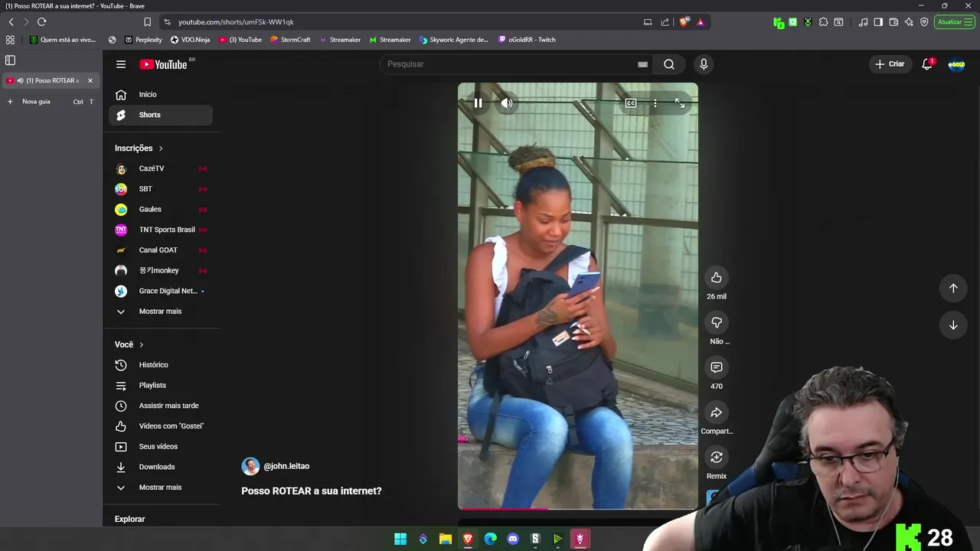Open Windows Start menu in taskbar
Screen dimensions: 980x551
pos(400,539)
